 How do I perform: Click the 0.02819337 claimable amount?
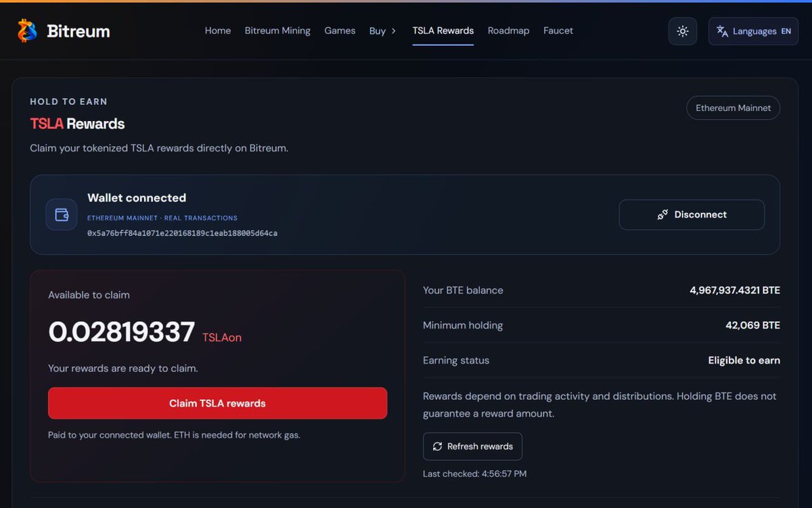click(x=122, y=332)
